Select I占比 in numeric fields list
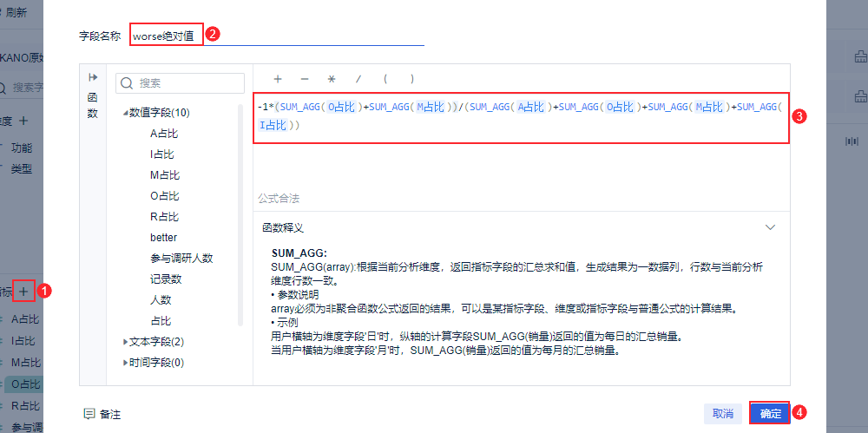 (162, 154)
